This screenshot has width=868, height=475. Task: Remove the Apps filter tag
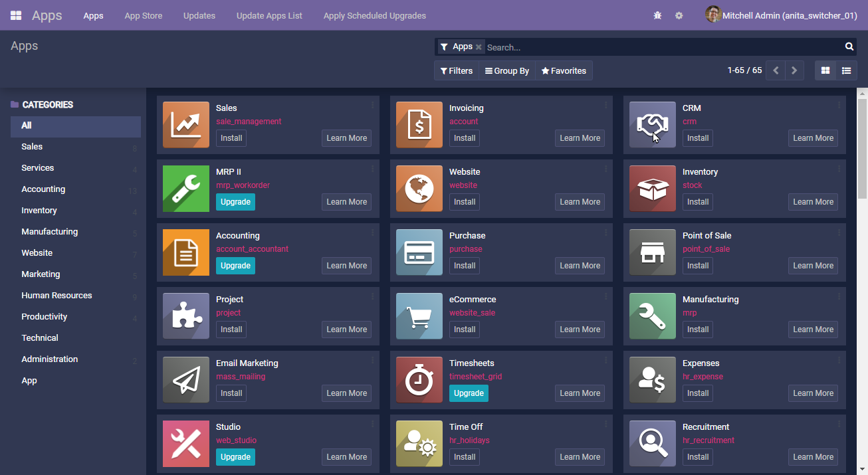coord(479,47)
